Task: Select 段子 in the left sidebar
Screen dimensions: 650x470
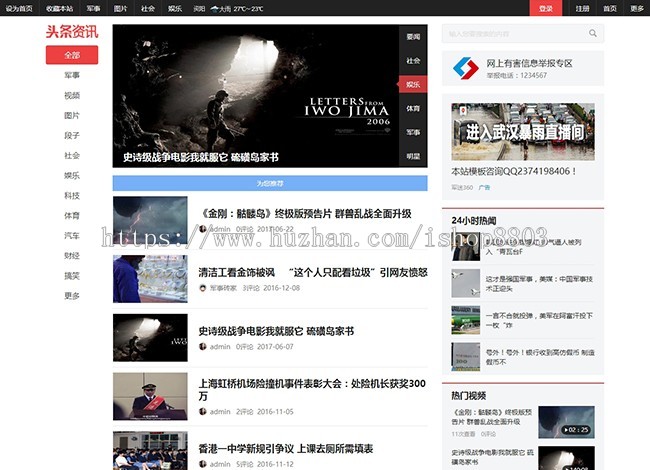Action: point(72,135)
